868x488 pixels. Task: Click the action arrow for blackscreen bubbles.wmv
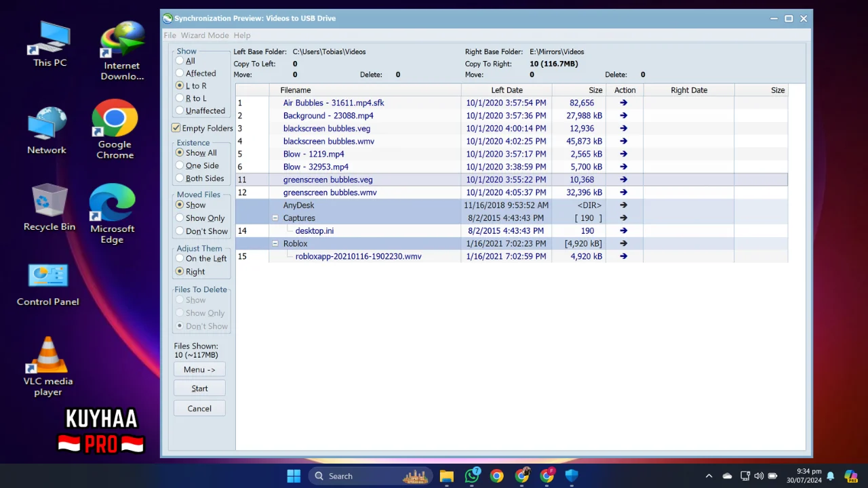pyautogui.click(x=623, y=142)
